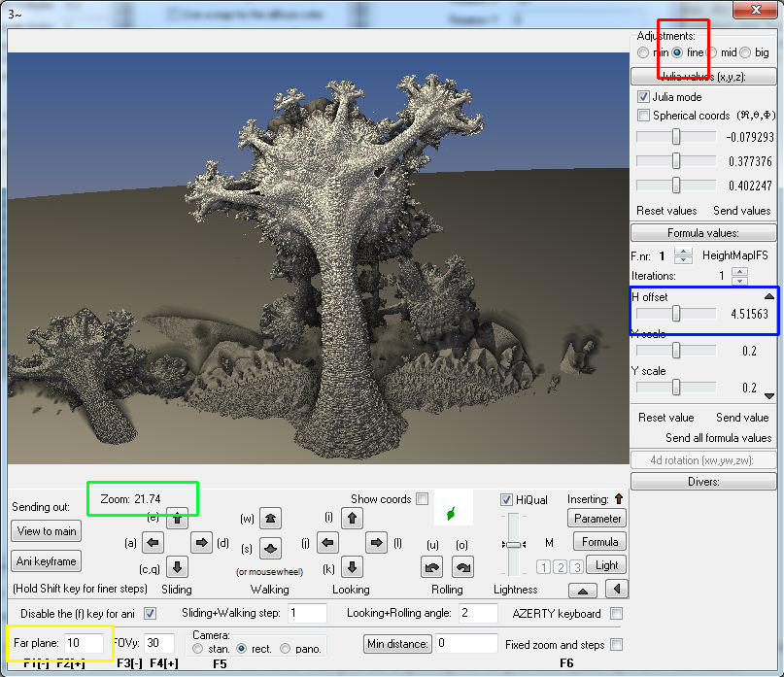Click the looking left arrow (j)
Screen dimensions: 784x677
click(328, 543)
